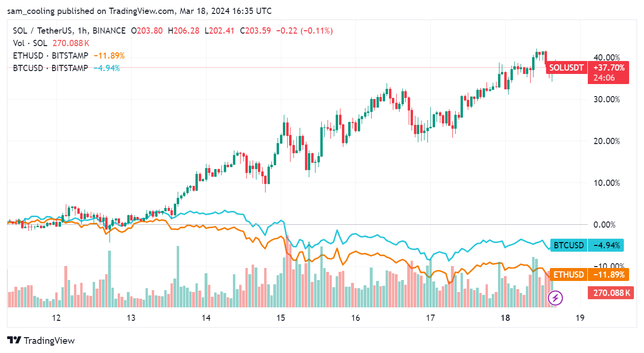Click the -11.89% ETHUSD axis tag

(608, 275)
